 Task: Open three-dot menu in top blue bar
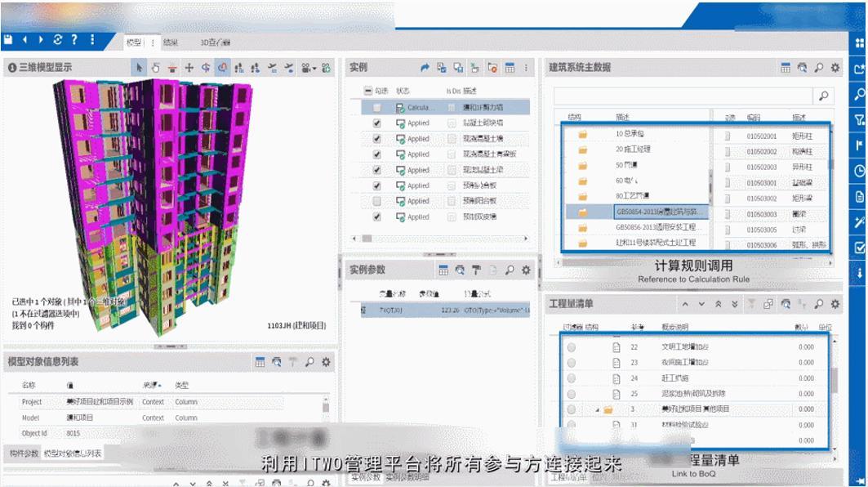pos(92,39)
